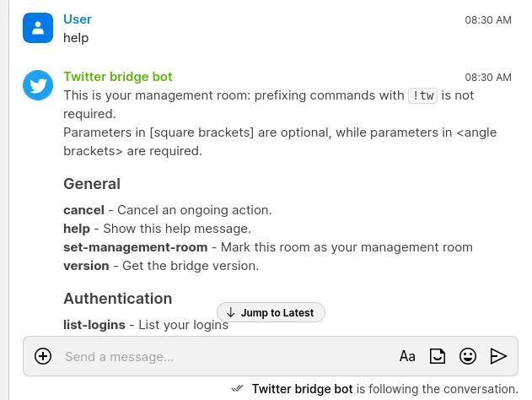The width and height of the screenshot is (532, 400).
Task: Click the User sender name
Action: point(78,19)
